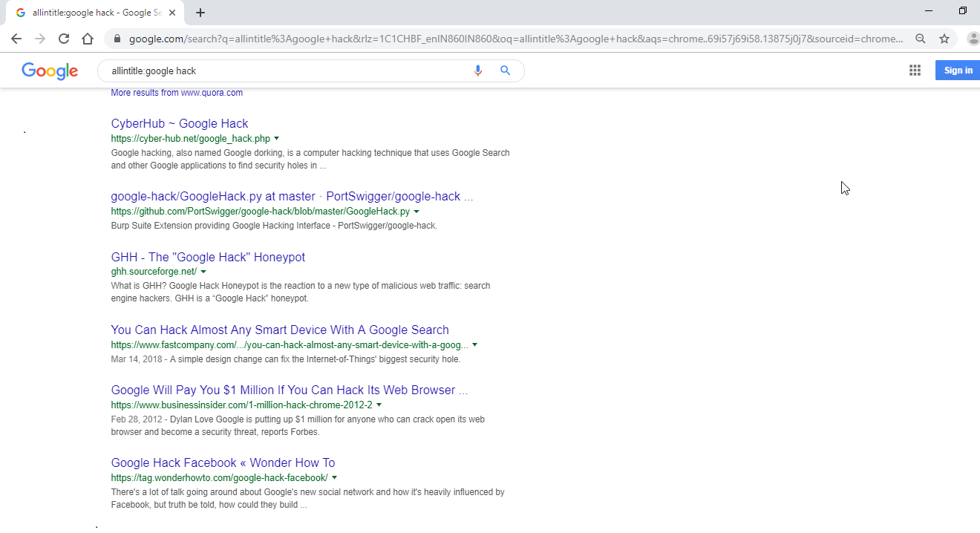Viewport: 980px width, 533px height.
Task: Expand options arrow for fastcompany.com result
Action: [474, 344]
